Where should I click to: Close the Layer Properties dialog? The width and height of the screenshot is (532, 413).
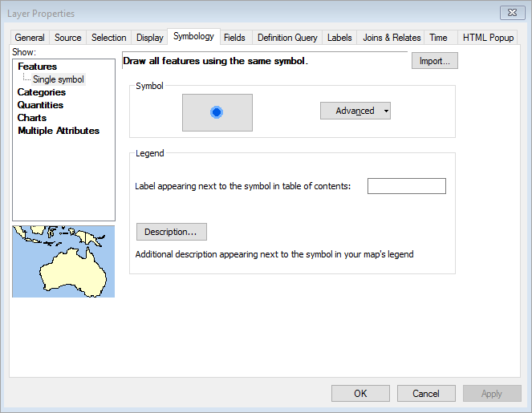point(511,13)
